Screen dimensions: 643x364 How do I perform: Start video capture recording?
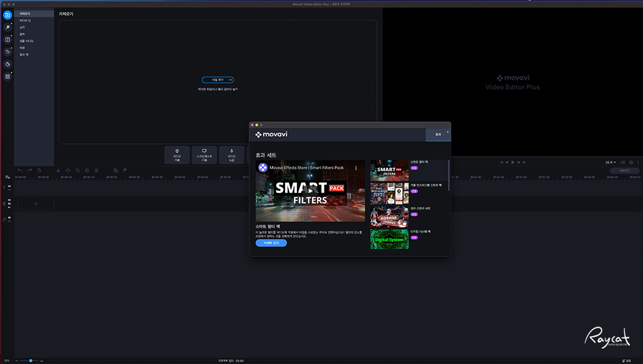click(177, 155)
